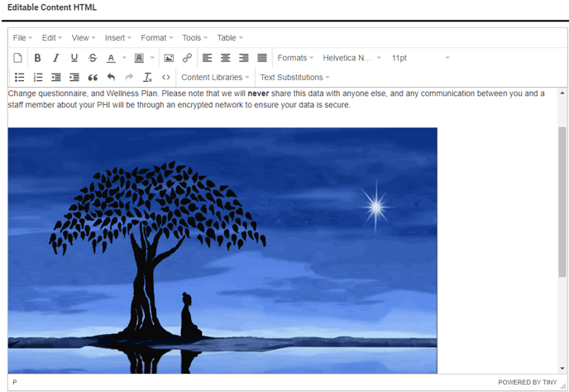The height and width of the screenshot is (392, 569).
Task: Open the 11pt font size dropdown
Action: [420, 58]
